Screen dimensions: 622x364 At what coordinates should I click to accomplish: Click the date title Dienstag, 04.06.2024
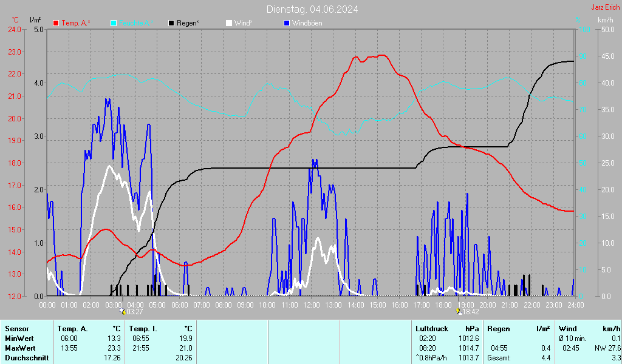312,9
